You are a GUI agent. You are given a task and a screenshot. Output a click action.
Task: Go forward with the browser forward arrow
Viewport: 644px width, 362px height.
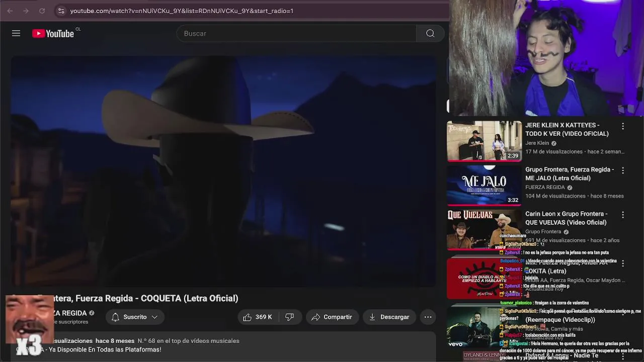click(x=26, y=11)
